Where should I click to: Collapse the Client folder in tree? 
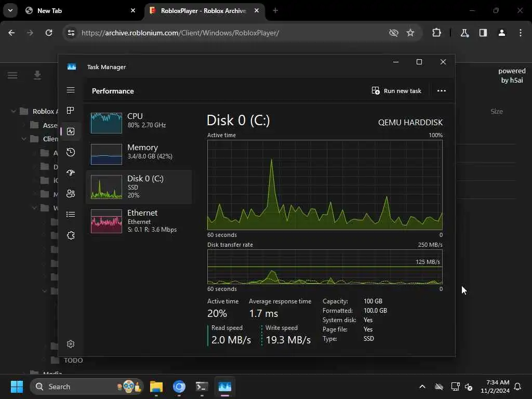coord(24,139)
